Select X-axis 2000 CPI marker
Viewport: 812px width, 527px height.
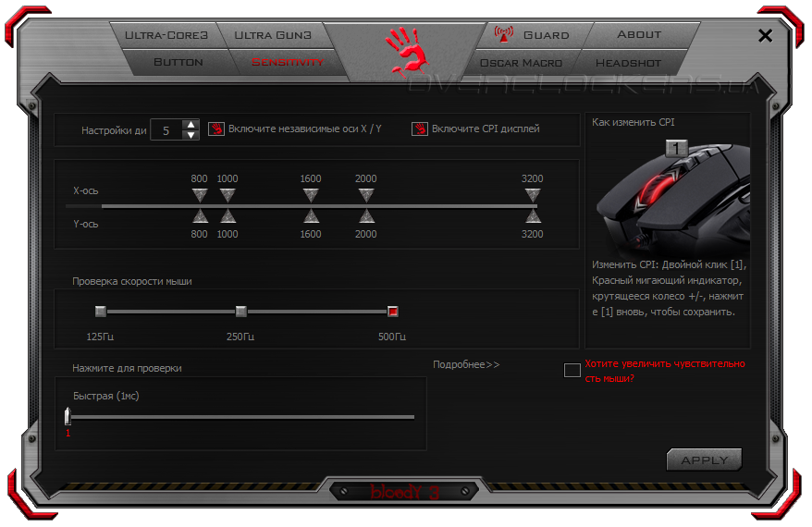tap(366, 195)
